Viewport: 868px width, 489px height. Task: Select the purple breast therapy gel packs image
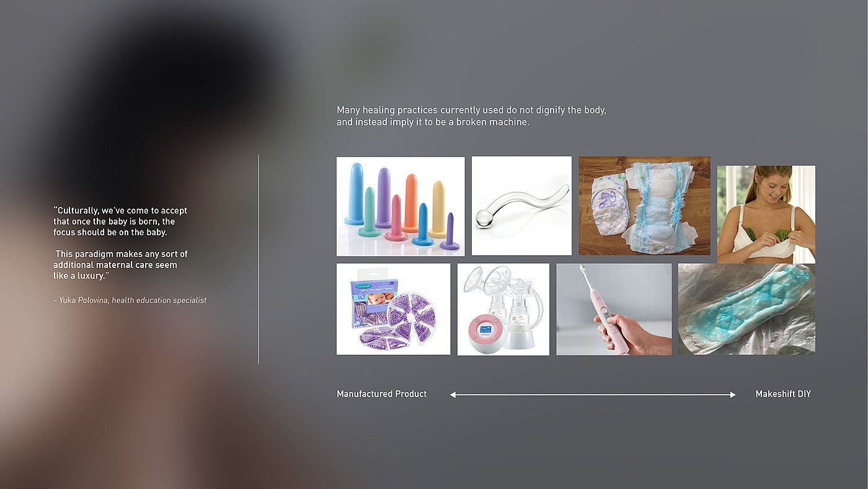394,309
